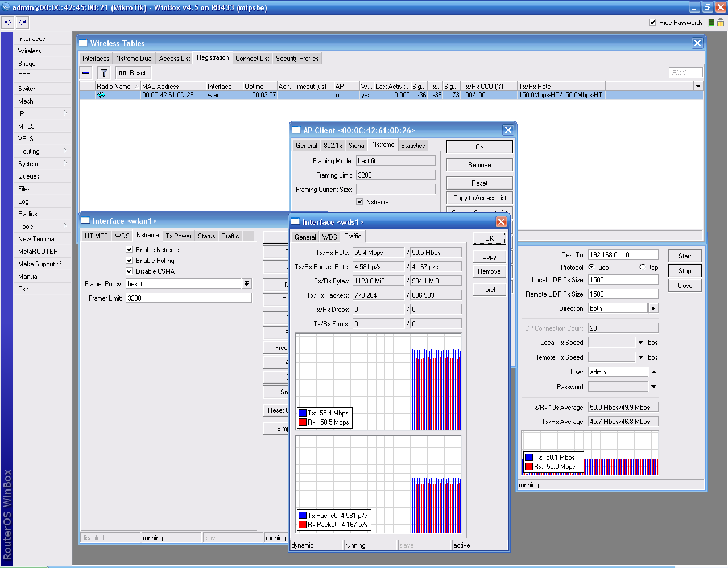Click the undo arrow in top toolbar

(7, 22)
